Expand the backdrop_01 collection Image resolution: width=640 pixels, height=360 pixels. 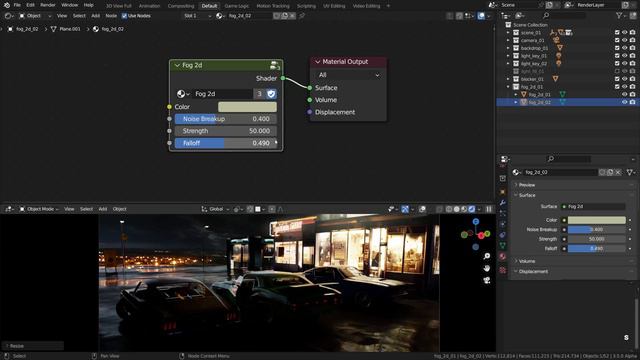pyautogui.click(x=508, y=48)
